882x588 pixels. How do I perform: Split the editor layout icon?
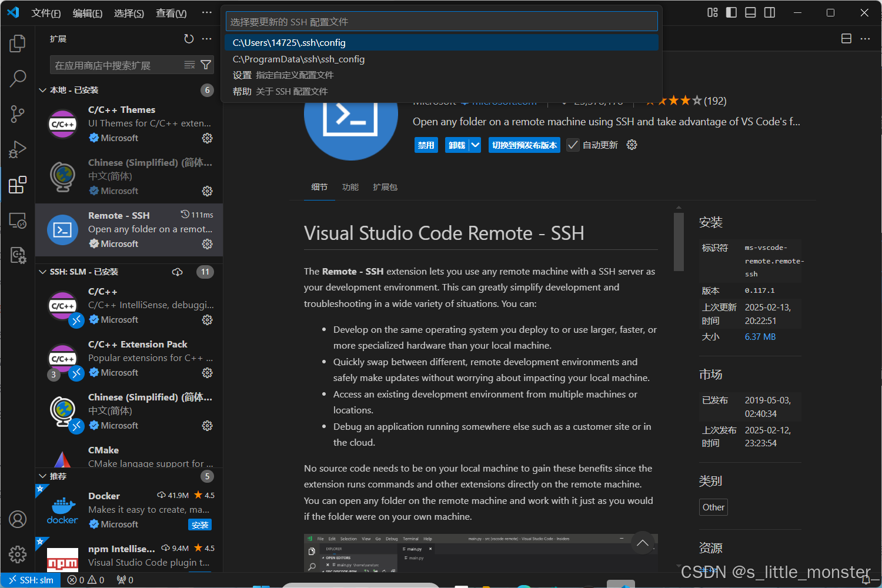pos(846,39)
